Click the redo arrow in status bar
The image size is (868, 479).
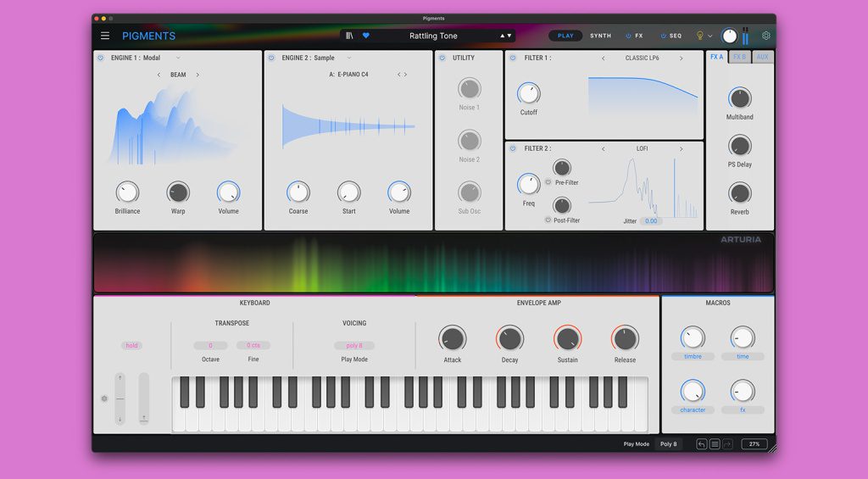click(727, 444)
